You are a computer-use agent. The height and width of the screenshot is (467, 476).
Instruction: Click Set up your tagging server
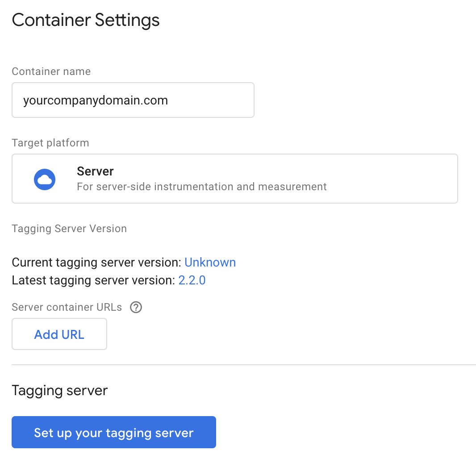click(x=114, y=433)
